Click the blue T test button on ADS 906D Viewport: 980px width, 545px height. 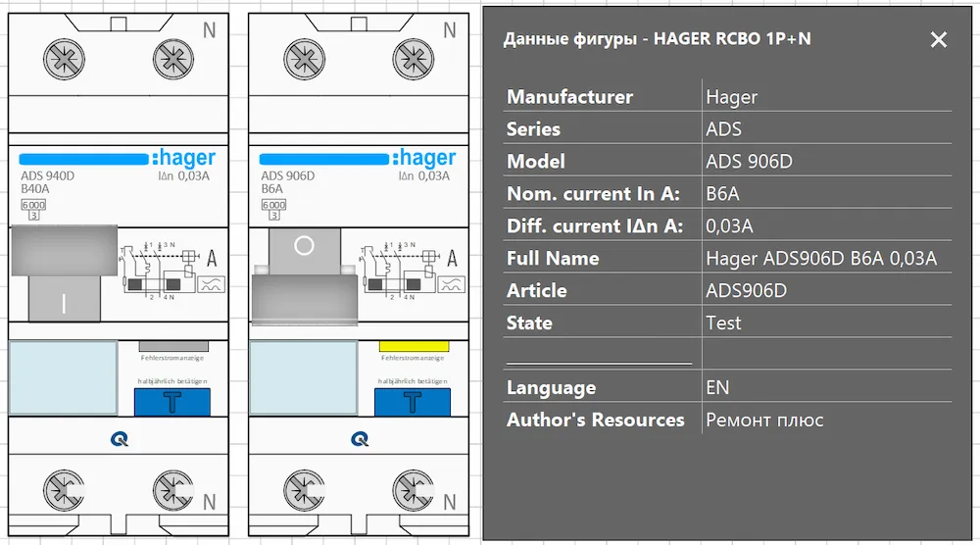click(413, 402)
